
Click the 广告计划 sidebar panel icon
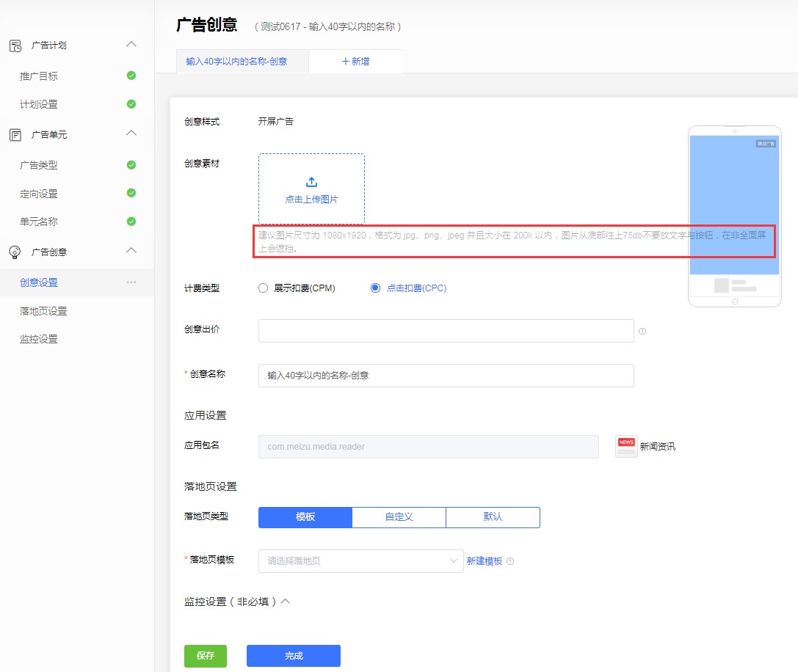[x=13, y=45]
